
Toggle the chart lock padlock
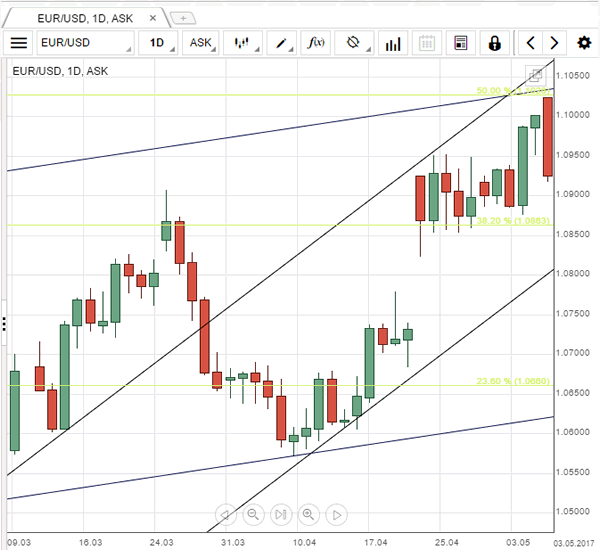pyautogui.click(x=494, y=43)
